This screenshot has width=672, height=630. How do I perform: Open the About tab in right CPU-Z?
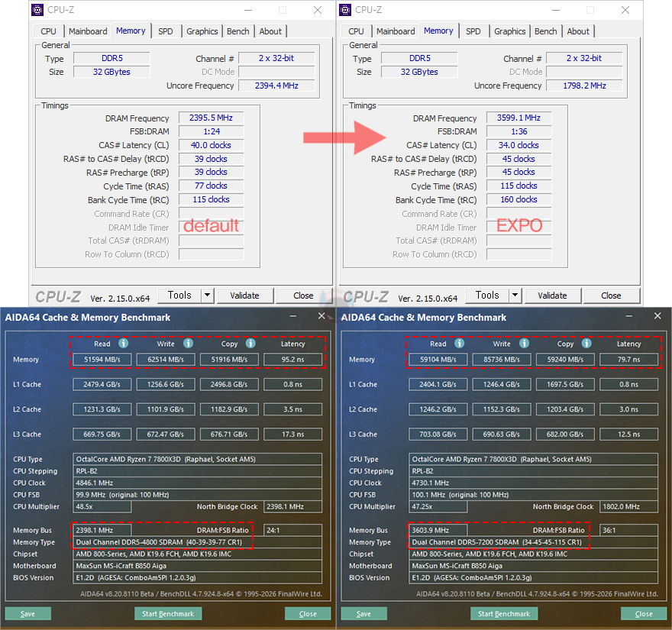tap(578, 31)
